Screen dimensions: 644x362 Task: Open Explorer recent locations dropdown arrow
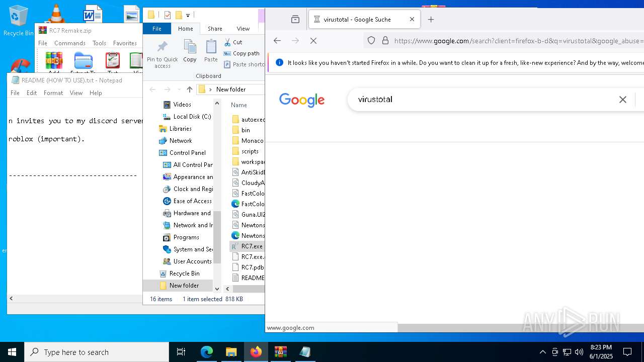(179, 89)
